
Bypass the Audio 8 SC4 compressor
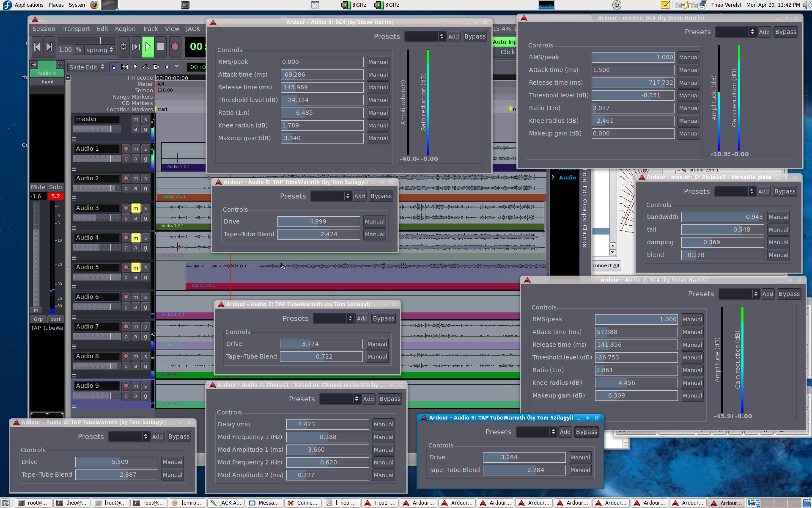[475, 37]
